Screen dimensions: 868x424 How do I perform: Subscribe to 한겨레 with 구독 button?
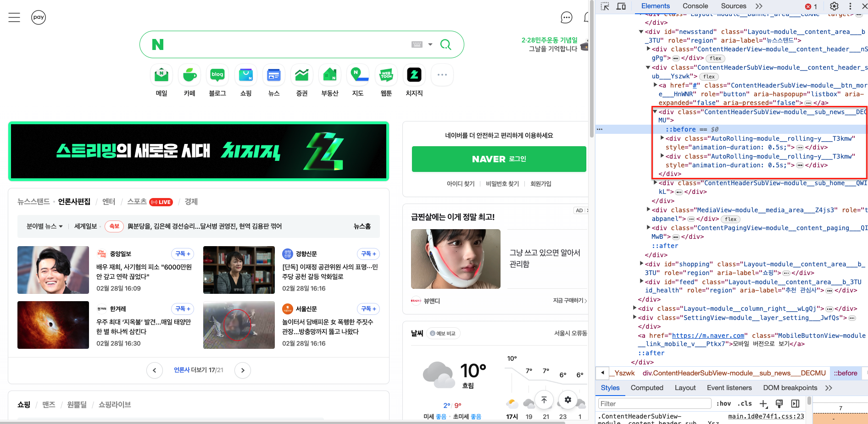183,308
